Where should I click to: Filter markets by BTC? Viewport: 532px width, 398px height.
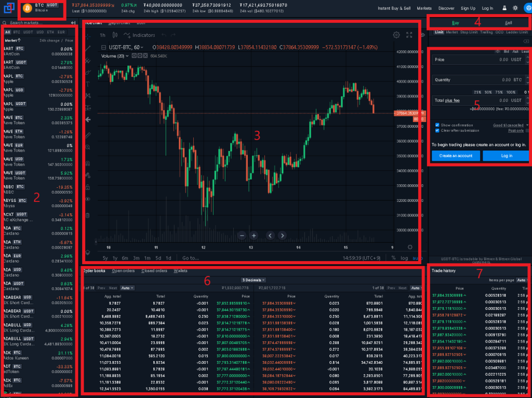tap(17, 32)
